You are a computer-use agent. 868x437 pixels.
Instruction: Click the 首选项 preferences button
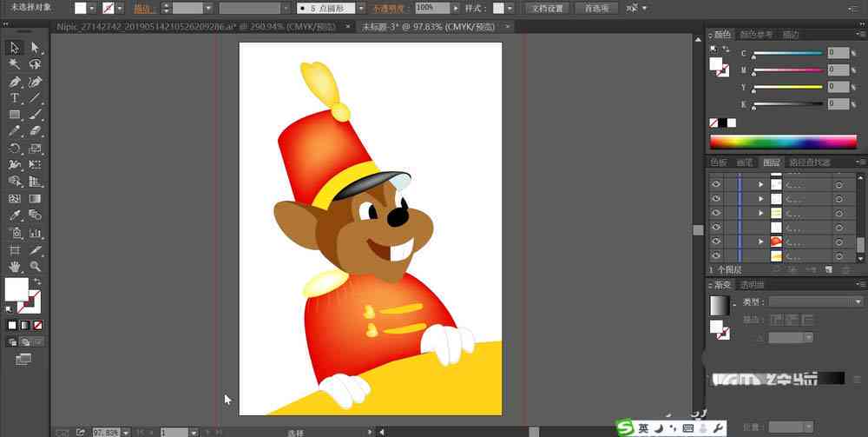pyautogui.click(x=596, y=9)
